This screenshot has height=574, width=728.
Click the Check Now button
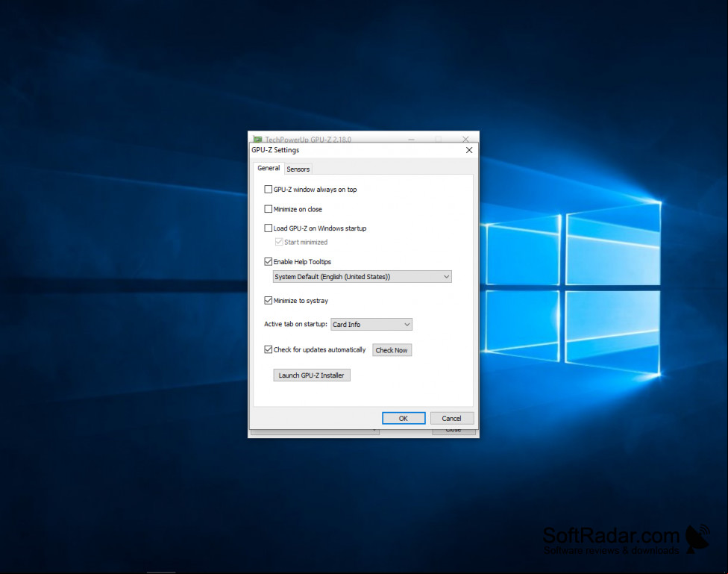(x=392, y=350)
